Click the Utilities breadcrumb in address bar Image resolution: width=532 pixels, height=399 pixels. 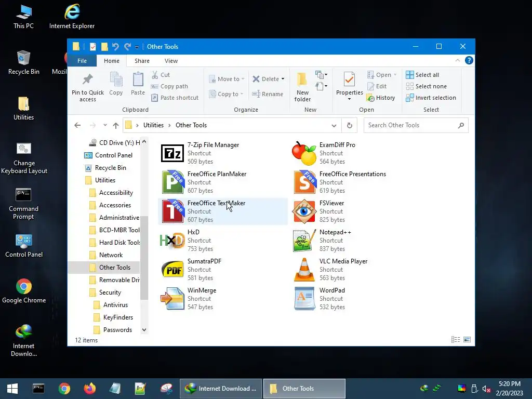153,125
